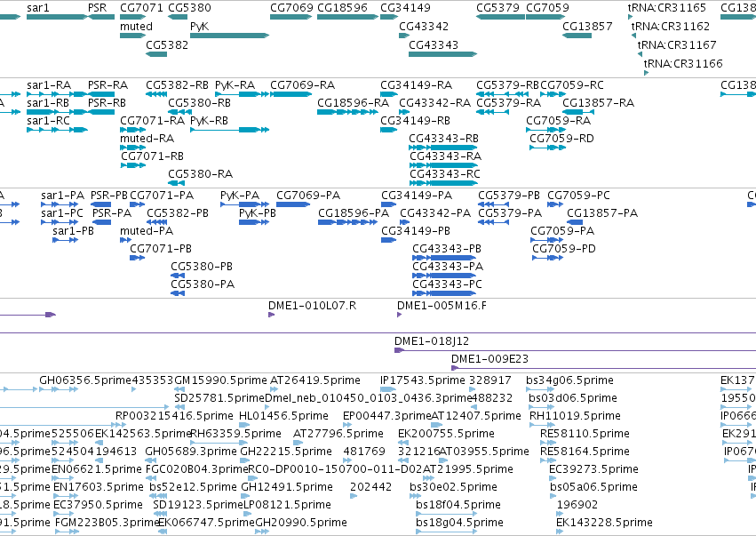The height and width of the screenshot is (536, 756).
Task: Select the CG43342-PA protein label
Action: 435,213
